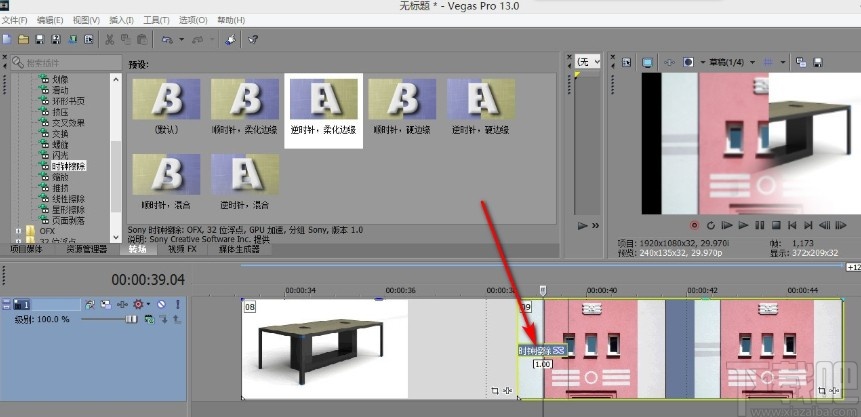The width and height of the screenshot is (861, 417).
Task: Select the 页面剥落 transition in the tree
Action: pyautogui.click(x=68, y=220)
